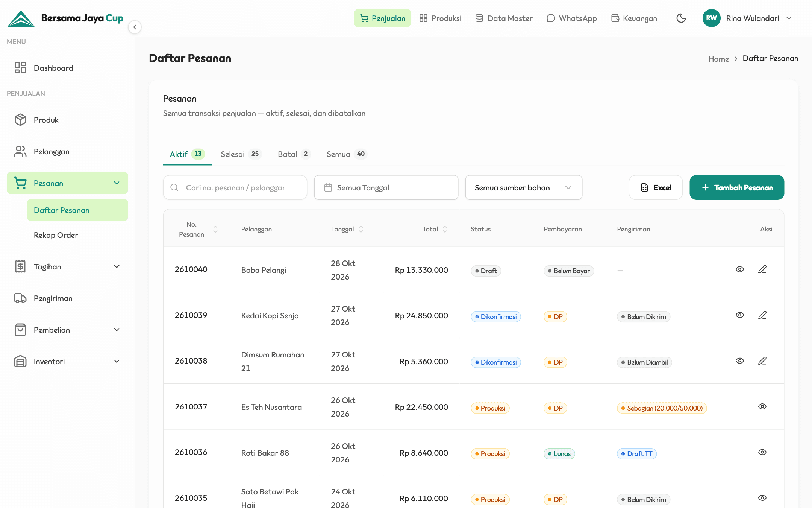Select the Aktif tab
The height and width of the screenshot is (508, 812).
click(187, 154)
